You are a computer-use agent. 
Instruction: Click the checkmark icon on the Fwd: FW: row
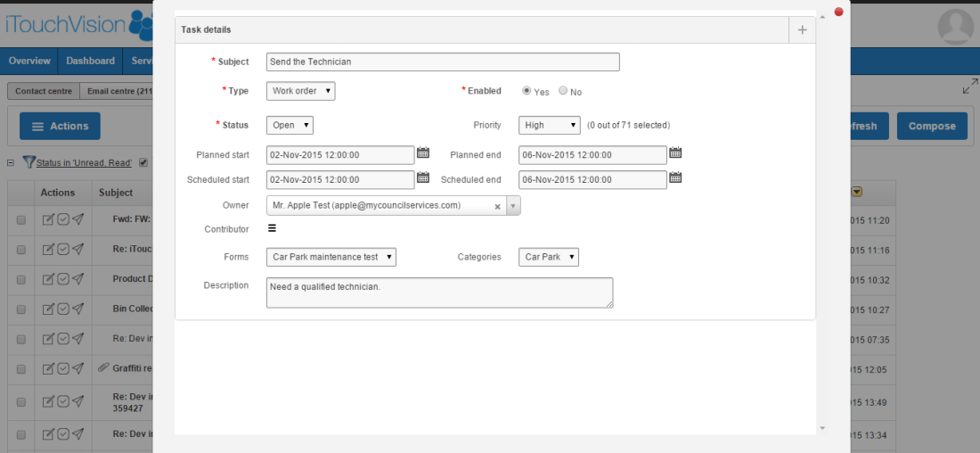pos(63,219)
